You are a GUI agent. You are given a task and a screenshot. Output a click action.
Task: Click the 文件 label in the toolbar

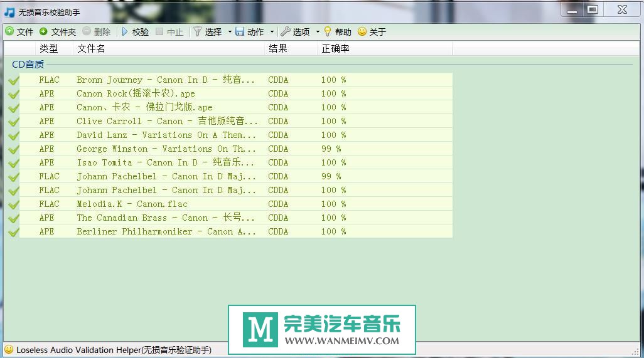(x=25, y=32)
